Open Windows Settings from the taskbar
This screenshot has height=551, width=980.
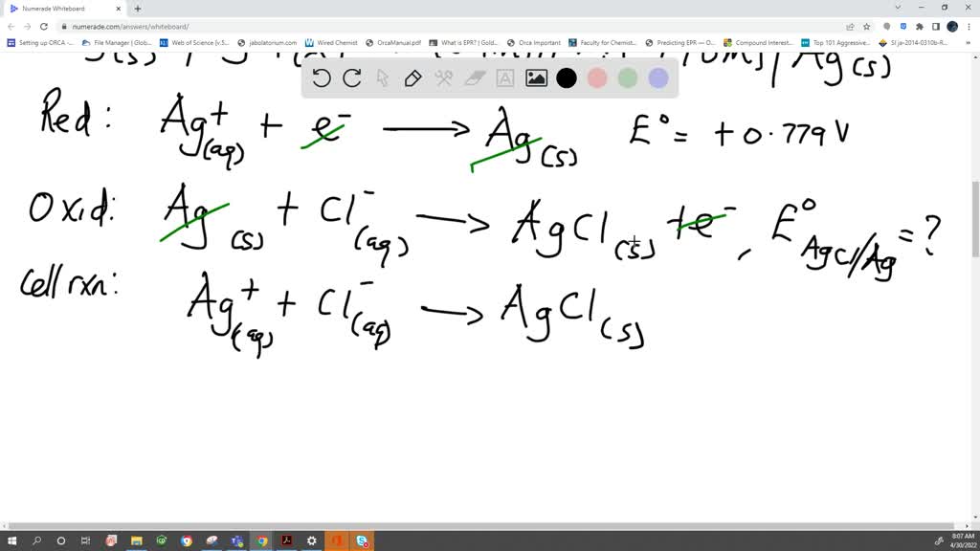click(x=311, y=540)
